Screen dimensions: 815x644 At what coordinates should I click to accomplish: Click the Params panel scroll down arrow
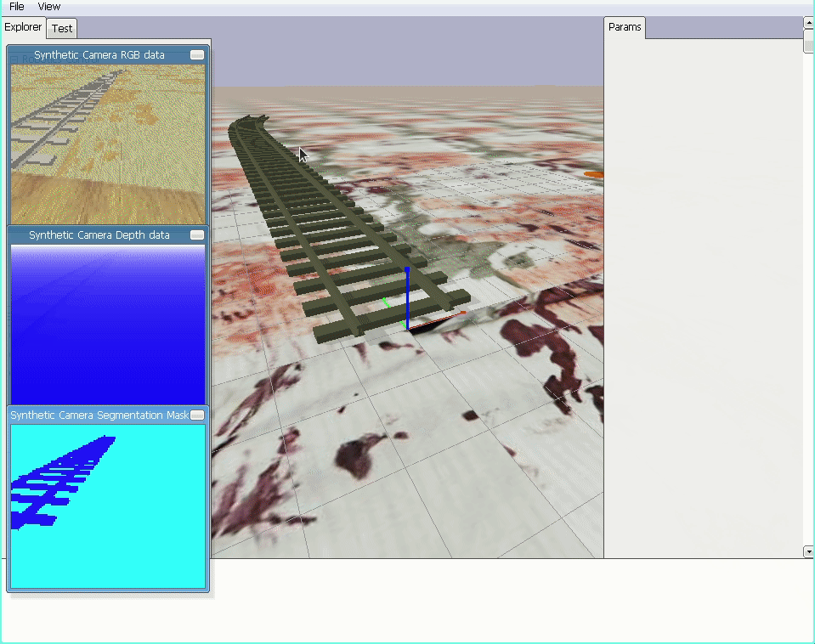pyautogui.click(x=808, y=551)
